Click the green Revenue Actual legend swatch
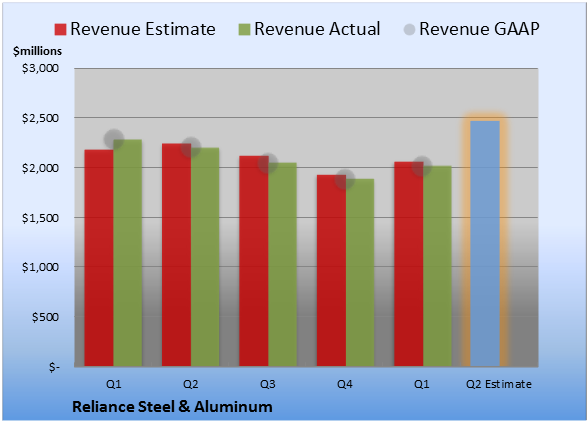 tap(244, 29)
